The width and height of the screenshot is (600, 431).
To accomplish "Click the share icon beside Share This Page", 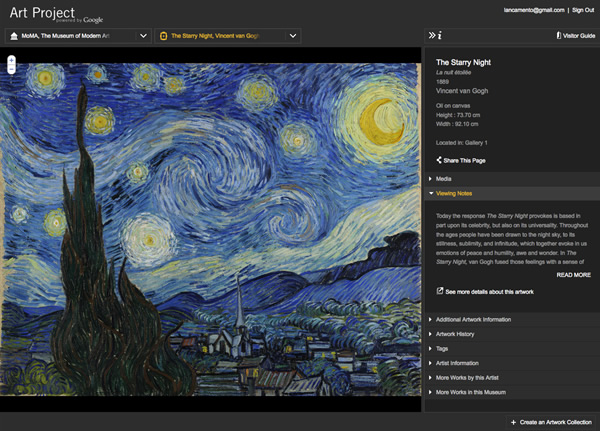I will 439,160.
